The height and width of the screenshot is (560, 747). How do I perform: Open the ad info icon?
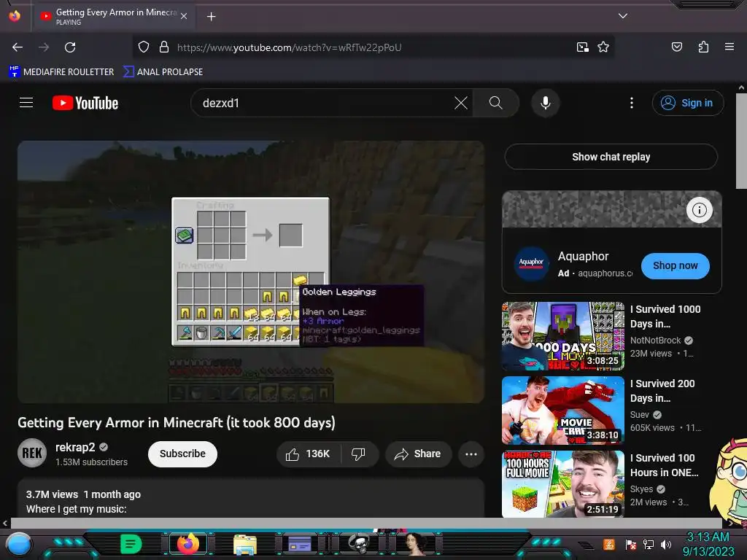click(699, 210)
